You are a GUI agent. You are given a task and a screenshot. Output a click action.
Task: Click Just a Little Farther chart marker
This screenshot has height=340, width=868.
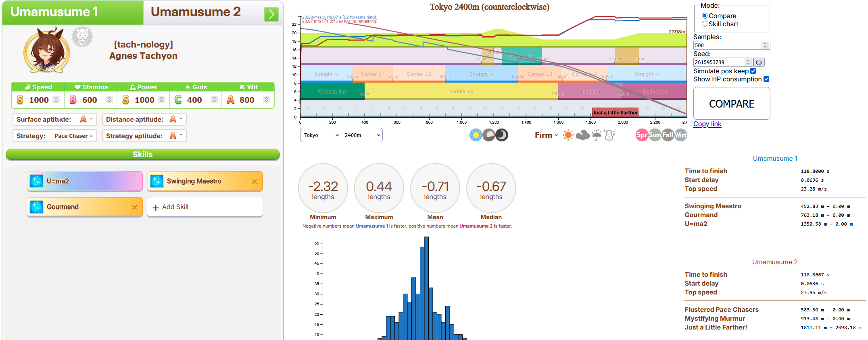click(616, 112)
